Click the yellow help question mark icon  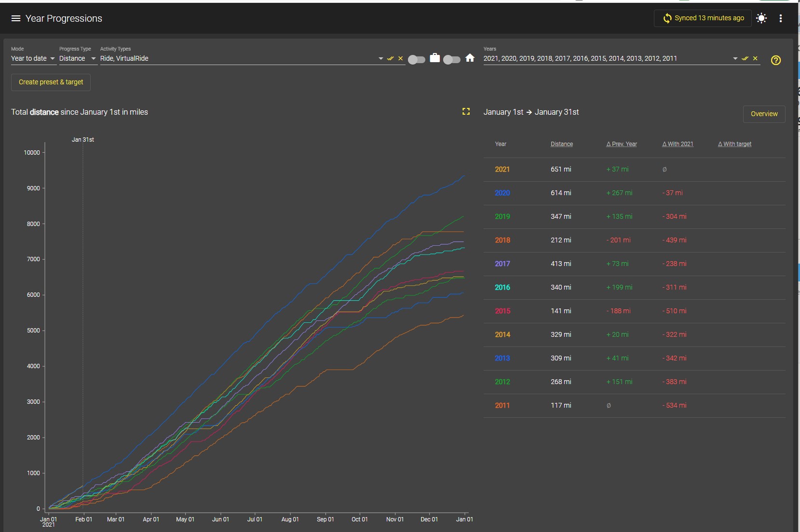pyautogui.click(x=776, y=60)
